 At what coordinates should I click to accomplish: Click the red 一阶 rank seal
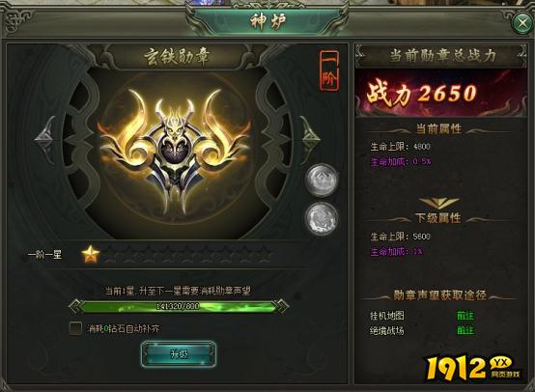(329, 70)
